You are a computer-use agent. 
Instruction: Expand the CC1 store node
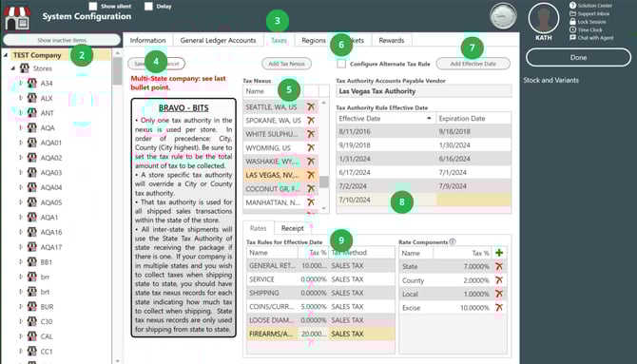point(21,352)
